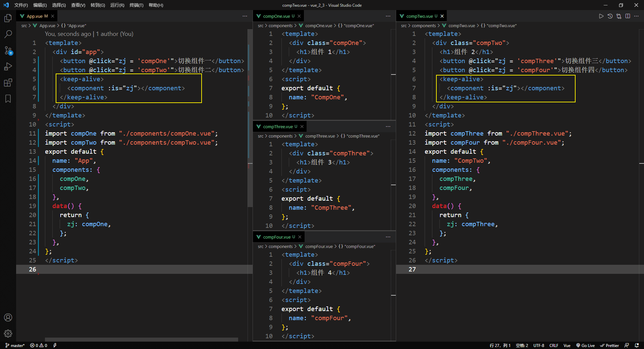Close the compFour.vue tab
Screen dimensions: 644x349
[300, 237]
